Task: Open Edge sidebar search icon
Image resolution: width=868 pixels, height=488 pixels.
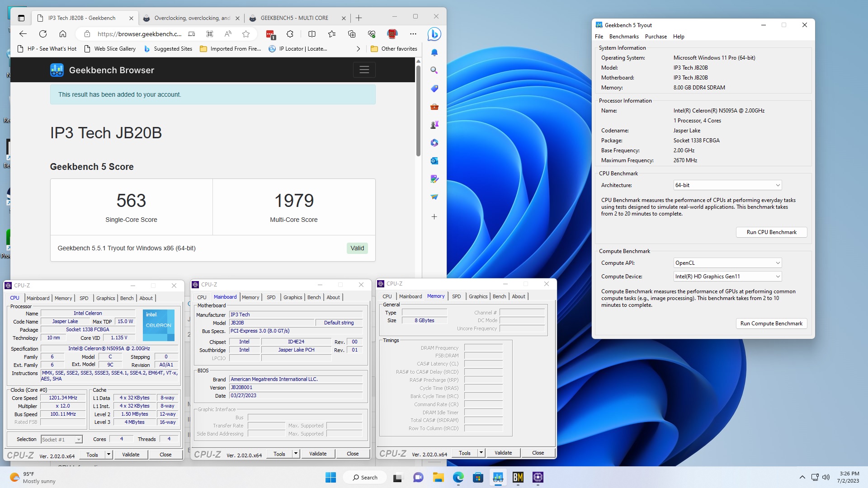Action: (x=434, y=70)
